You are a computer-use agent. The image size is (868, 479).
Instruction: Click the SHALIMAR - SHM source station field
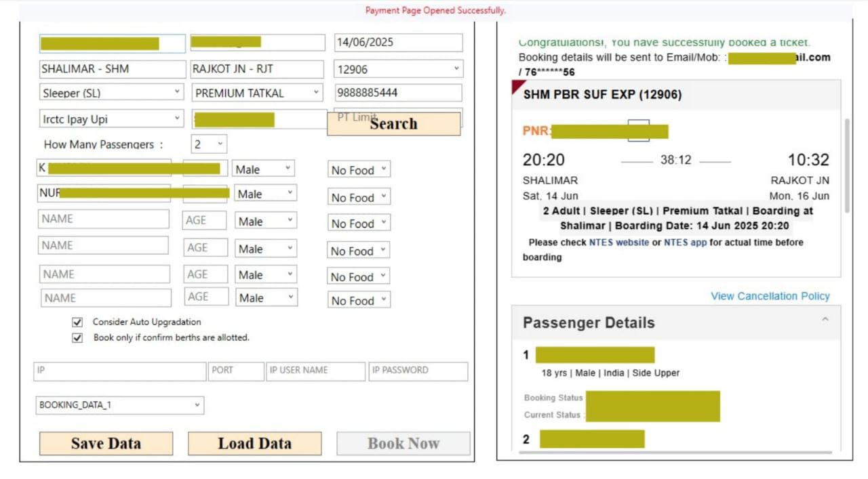pyautogui.click(x=112, y=69)
